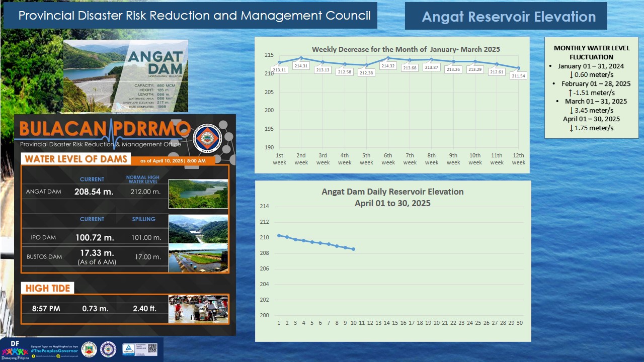Click the Bulacan provincial seal in footer
Viewport: 644px width, 362px height.
coord(89,349)
